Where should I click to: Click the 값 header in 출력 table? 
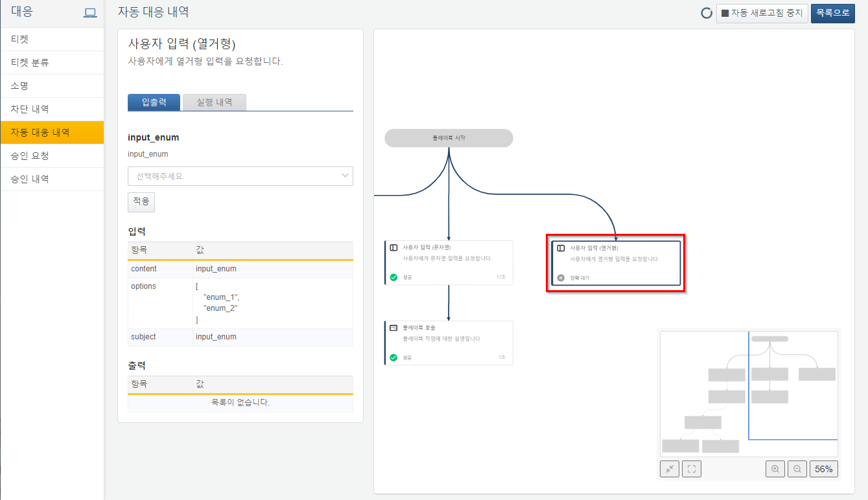(x=200, y=384)
